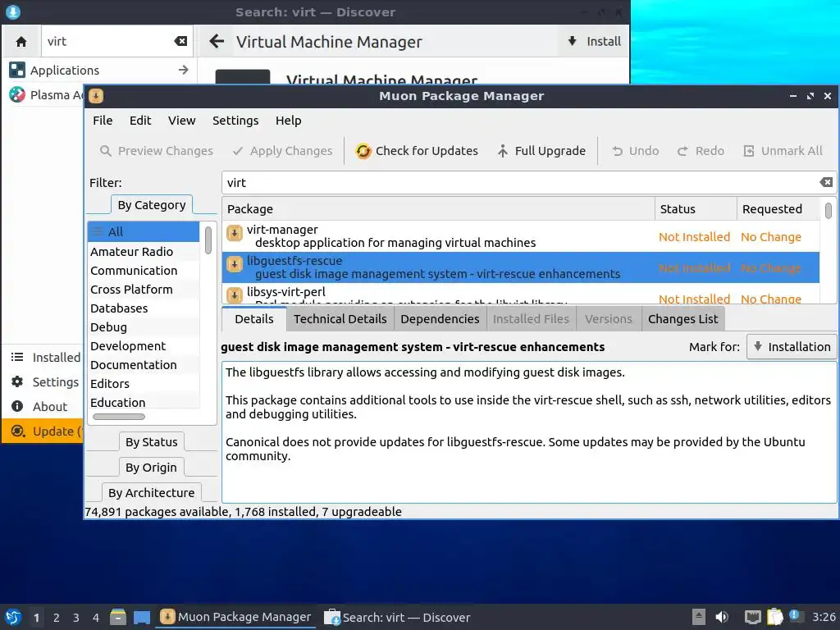
Task: Open the update notifier tray icon
Action: click(x=794, y=616)
